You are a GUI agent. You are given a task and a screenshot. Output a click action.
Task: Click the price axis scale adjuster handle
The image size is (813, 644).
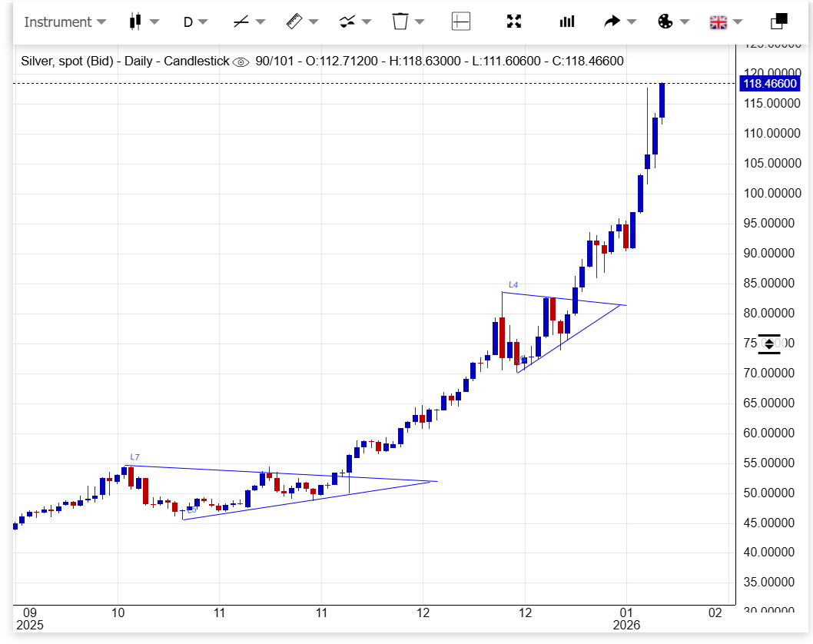(768, 344)
